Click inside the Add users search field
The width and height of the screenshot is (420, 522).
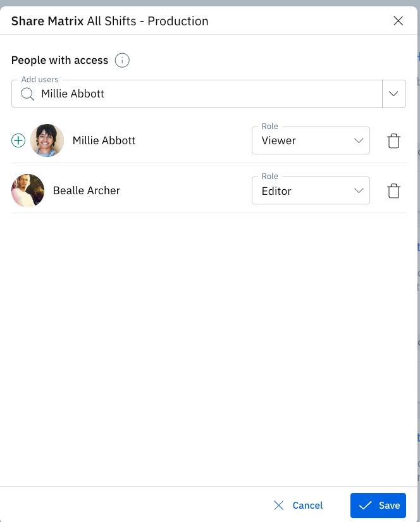pos(202,94)
